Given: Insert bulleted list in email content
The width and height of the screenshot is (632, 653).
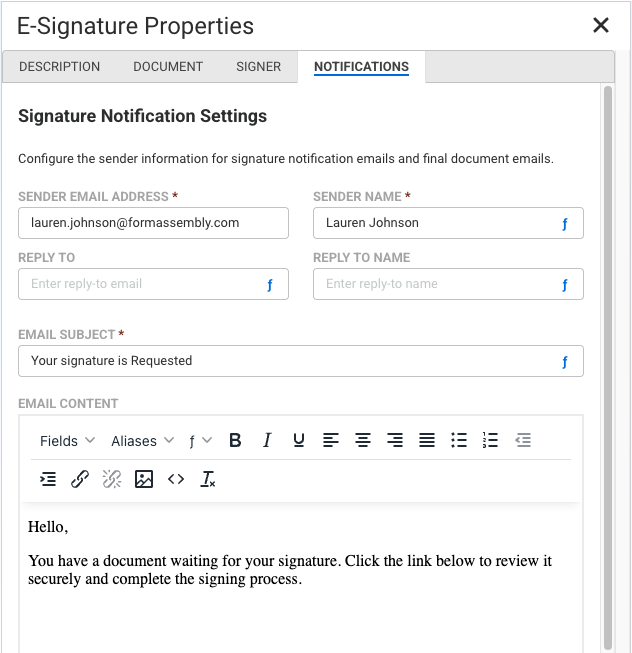Looking at the screenshot, I should coord(459,440).
